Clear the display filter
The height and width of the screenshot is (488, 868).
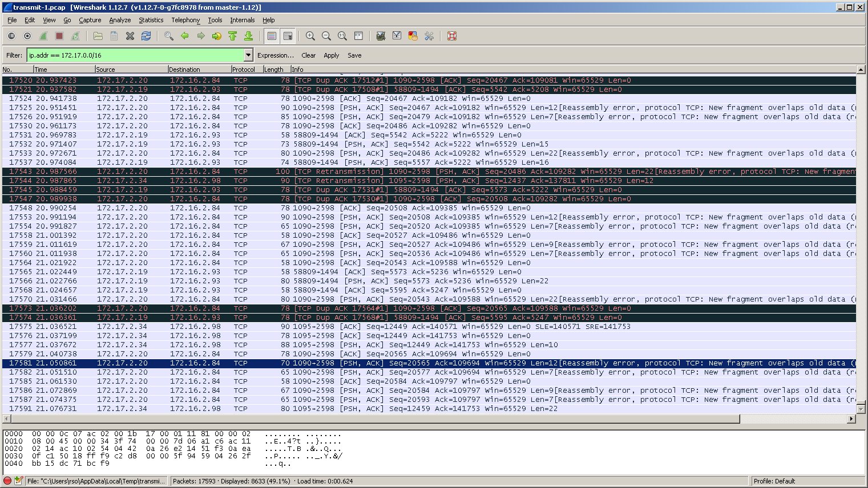point(308,55)
